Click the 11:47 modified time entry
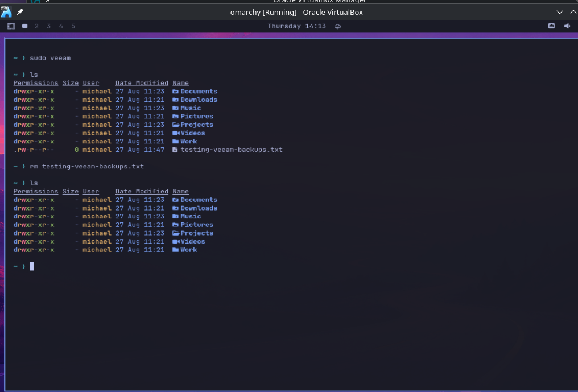 [154, 150]
